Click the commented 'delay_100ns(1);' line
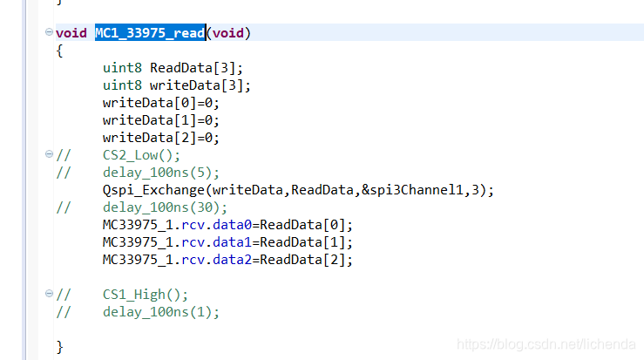Screen dimensions: 644x360 (x=161, y=312)
